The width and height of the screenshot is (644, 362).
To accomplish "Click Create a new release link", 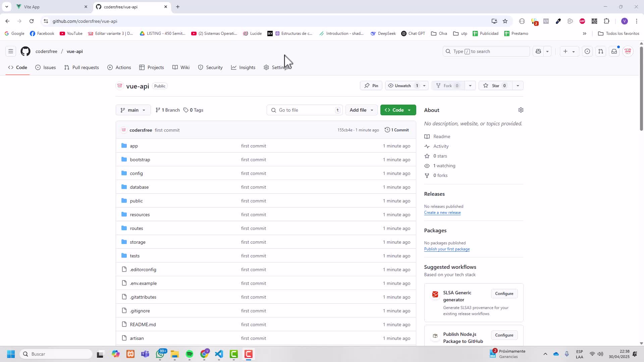I will (x=442, y=213).
